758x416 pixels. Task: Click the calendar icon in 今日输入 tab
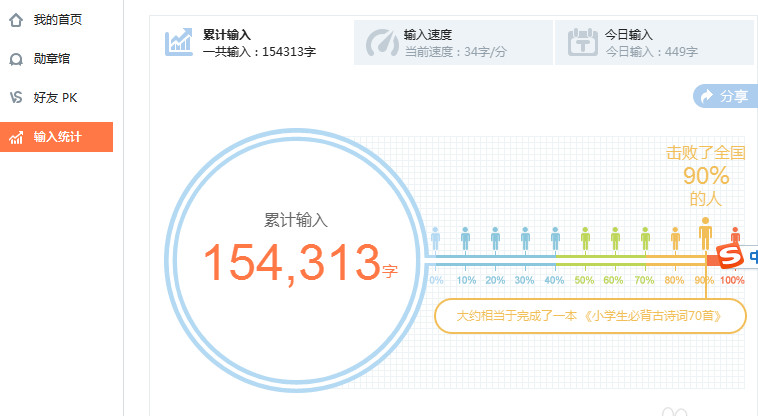583,42
